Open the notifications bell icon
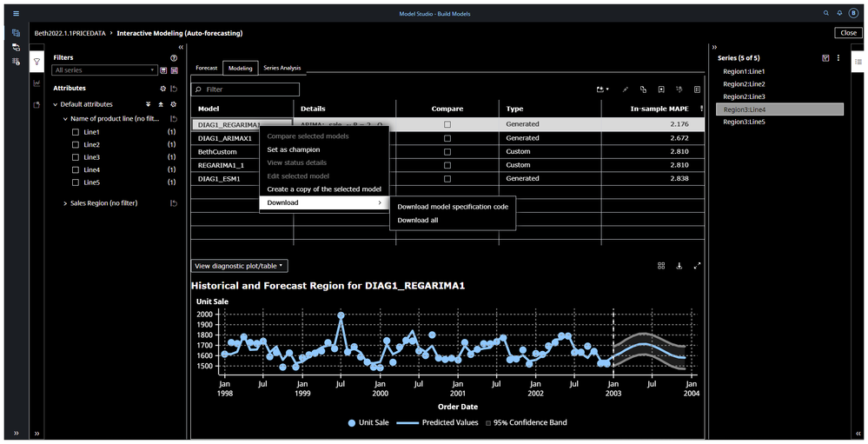 pyautogui.click(x=839, y=14)
